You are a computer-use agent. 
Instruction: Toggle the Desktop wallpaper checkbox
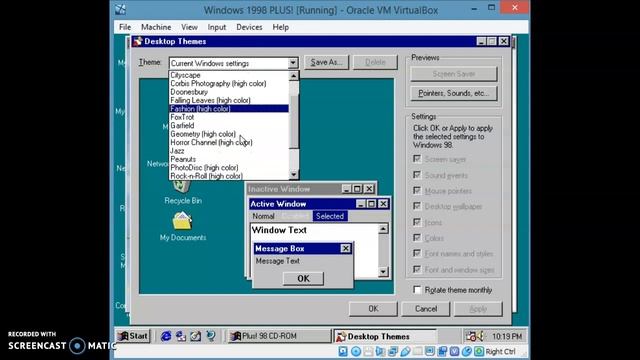tap(417, 206)
